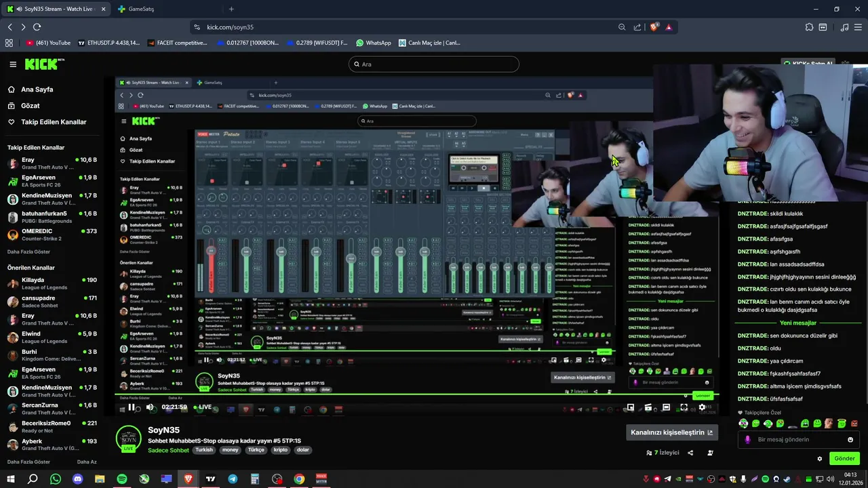Viewport: 868px width, 488px height.
Task: Select the Turkish tag
Action: click(x=204, y=450)
